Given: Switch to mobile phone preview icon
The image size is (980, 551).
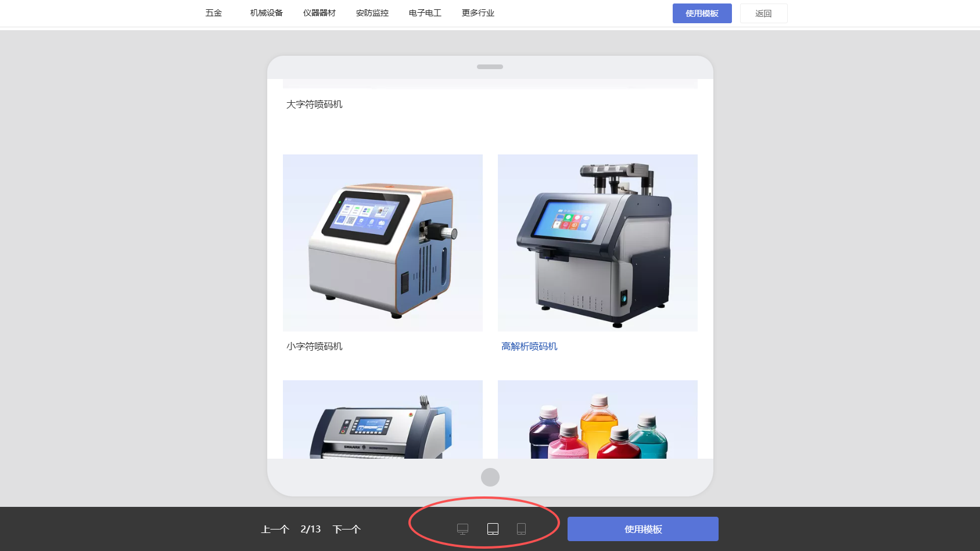Looking at the screenshot, I should [521, 529].
